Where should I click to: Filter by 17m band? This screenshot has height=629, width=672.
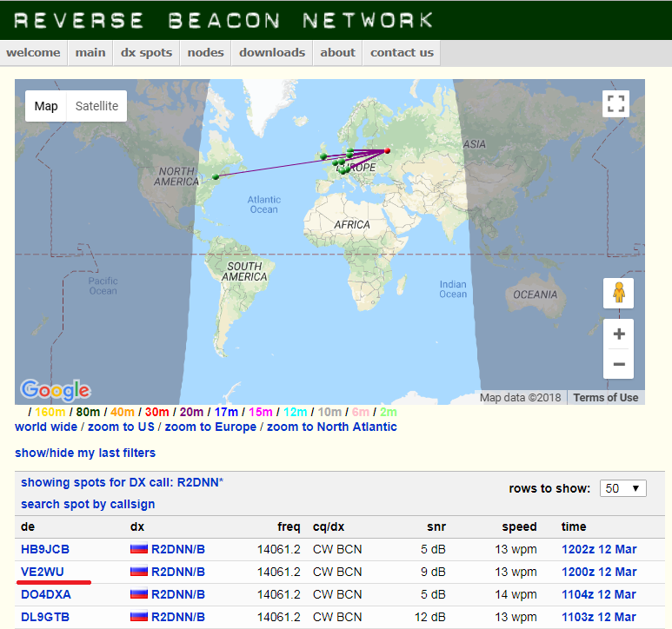[226, 412]
